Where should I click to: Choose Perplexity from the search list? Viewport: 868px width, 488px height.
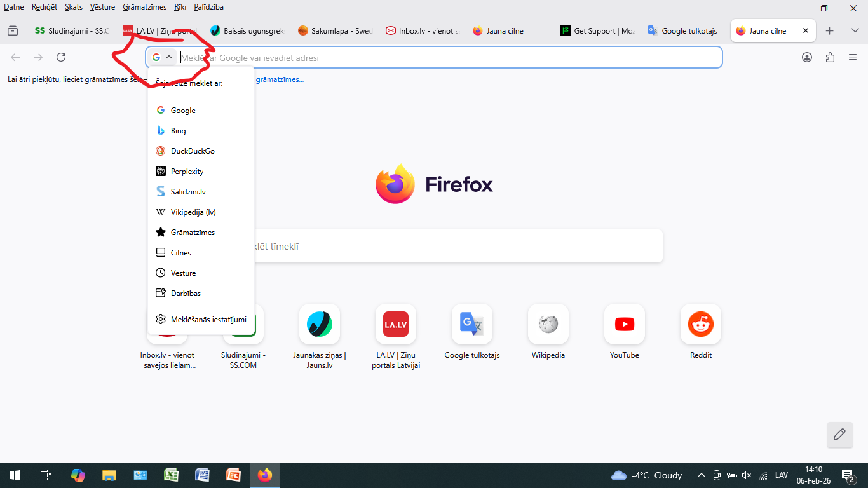coord(201,172)
